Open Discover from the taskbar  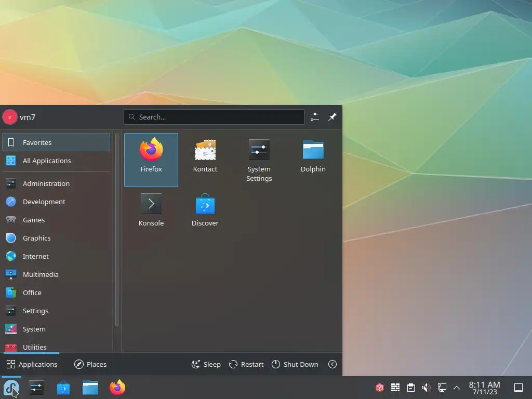tap(63, 388)
